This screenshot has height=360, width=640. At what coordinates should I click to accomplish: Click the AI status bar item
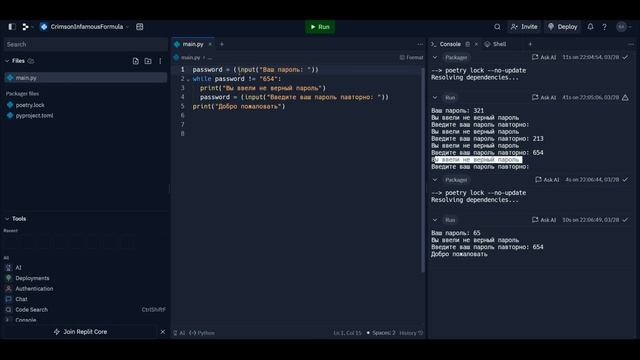[x=179, y=333]
